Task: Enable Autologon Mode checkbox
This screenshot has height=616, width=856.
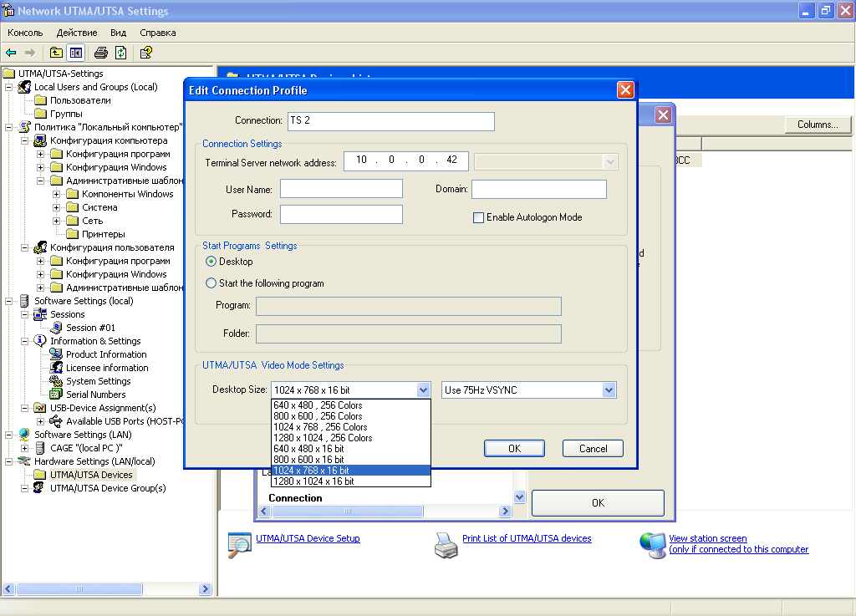Action: pyautogui.click(x=478, y=217)
